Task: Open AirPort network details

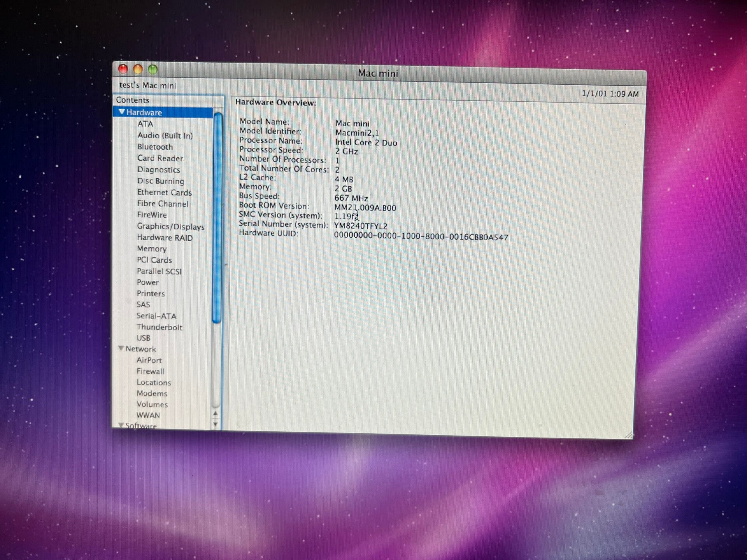Action: (x=149, y=360)
